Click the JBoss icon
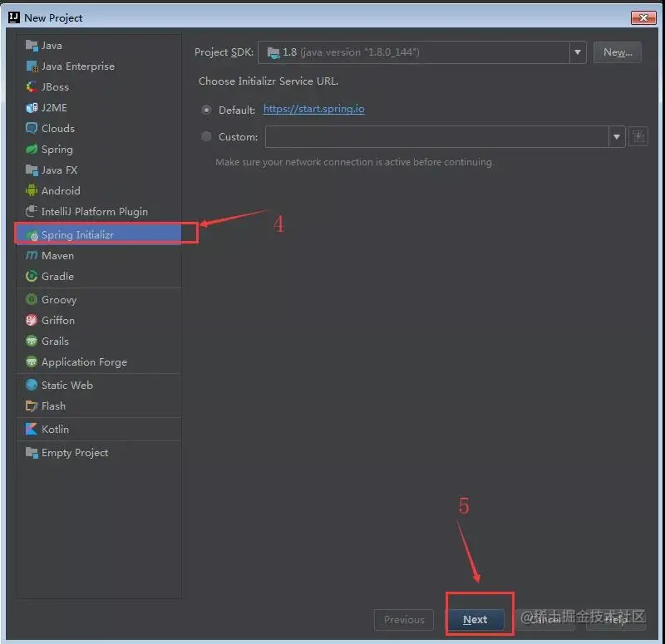The height and width of the screenshot is (644, 665). (x=32, y=87)
